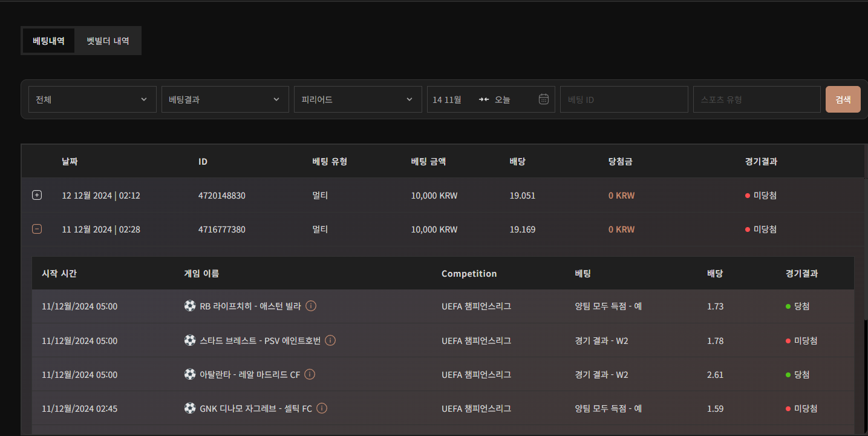This screenshot has height=436, width=868.
Task: Click soccer ball icon for 아탈란타 match
Action: click(x=190, y=374)
